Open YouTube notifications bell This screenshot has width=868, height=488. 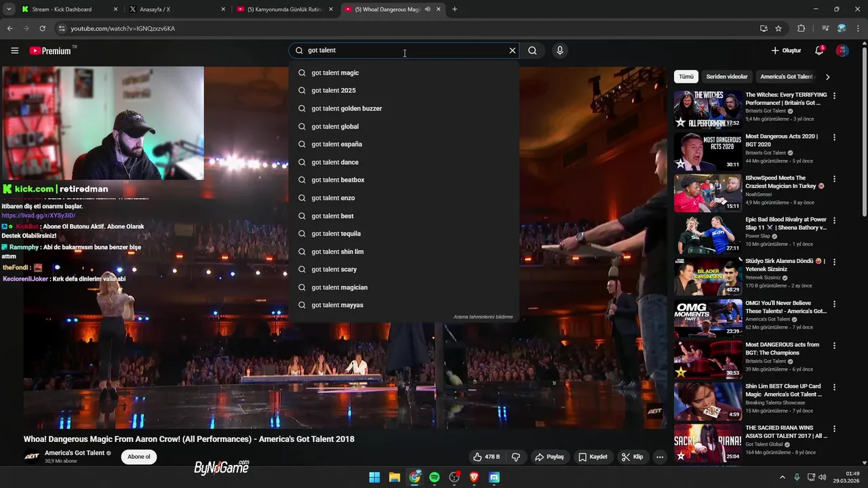coord(819,50)
